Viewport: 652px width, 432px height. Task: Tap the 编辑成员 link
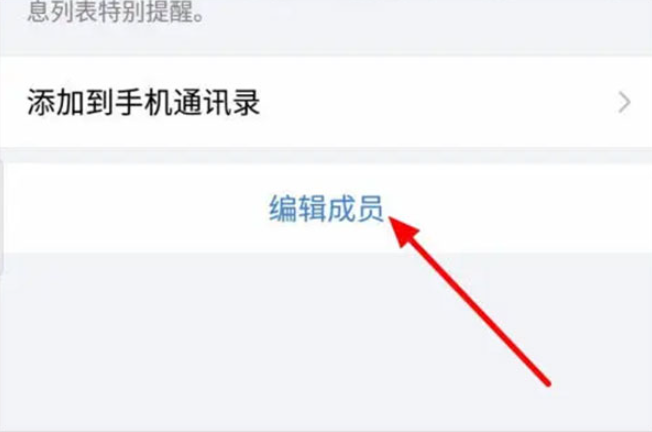326,209
